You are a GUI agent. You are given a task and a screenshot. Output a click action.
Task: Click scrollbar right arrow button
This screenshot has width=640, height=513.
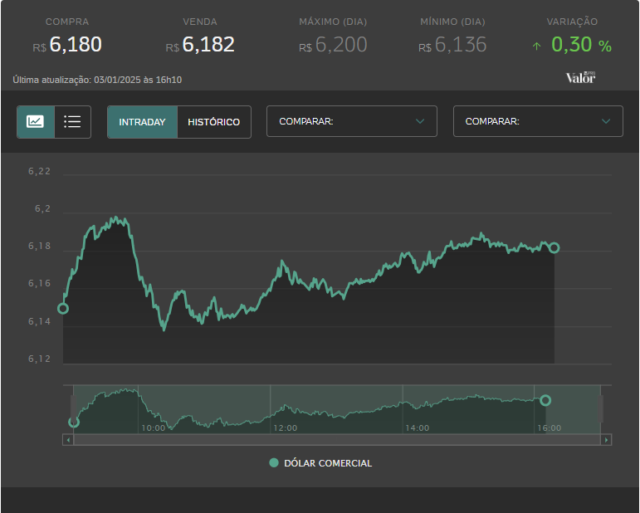click(606, 440)
